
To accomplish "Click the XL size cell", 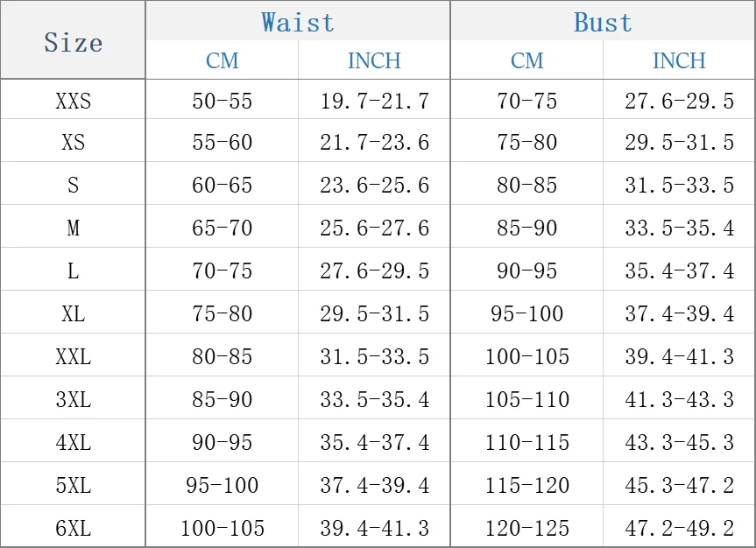I will (x=73, y=313).
